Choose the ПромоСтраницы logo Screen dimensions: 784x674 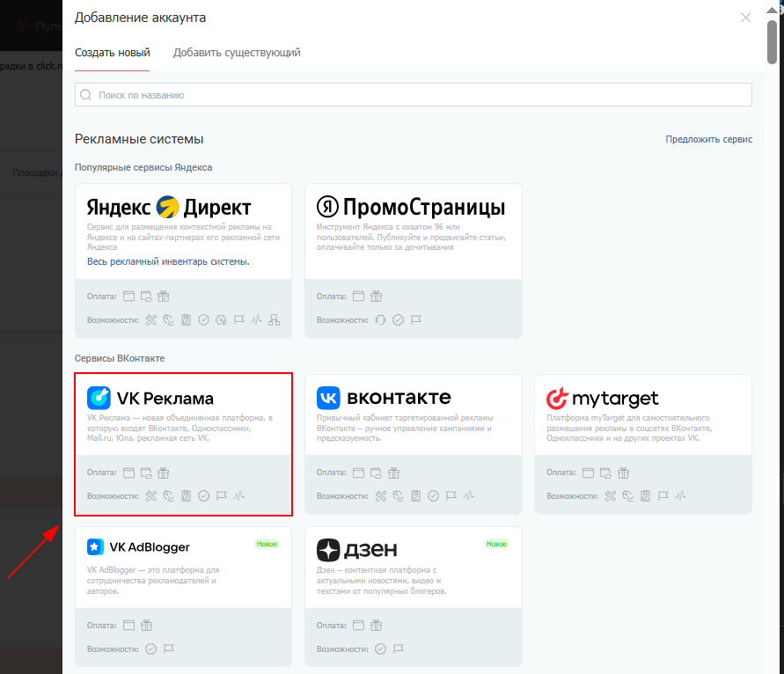point(411,207)
